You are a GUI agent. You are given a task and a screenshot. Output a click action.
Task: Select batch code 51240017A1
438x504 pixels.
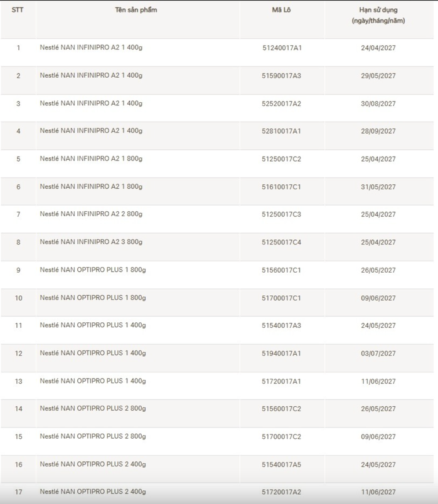(x=281, y=48)
